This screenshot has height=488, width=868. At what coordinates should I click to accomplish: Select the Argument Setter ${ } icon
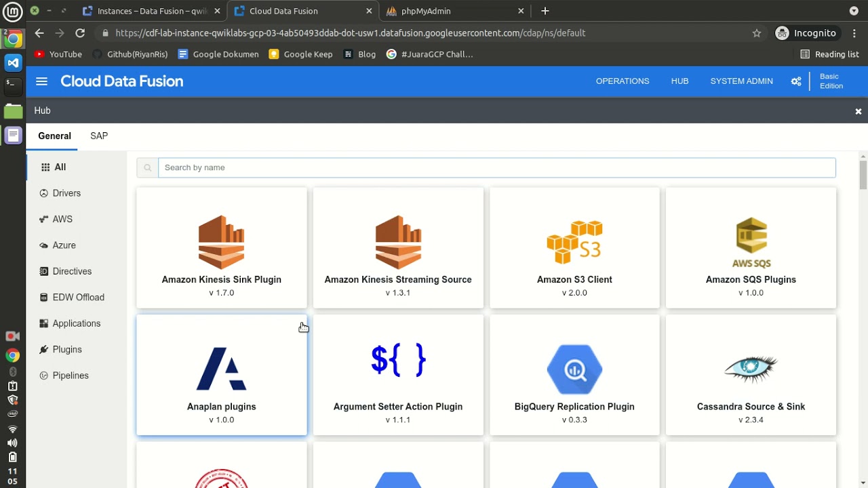[x=398, y=360]
